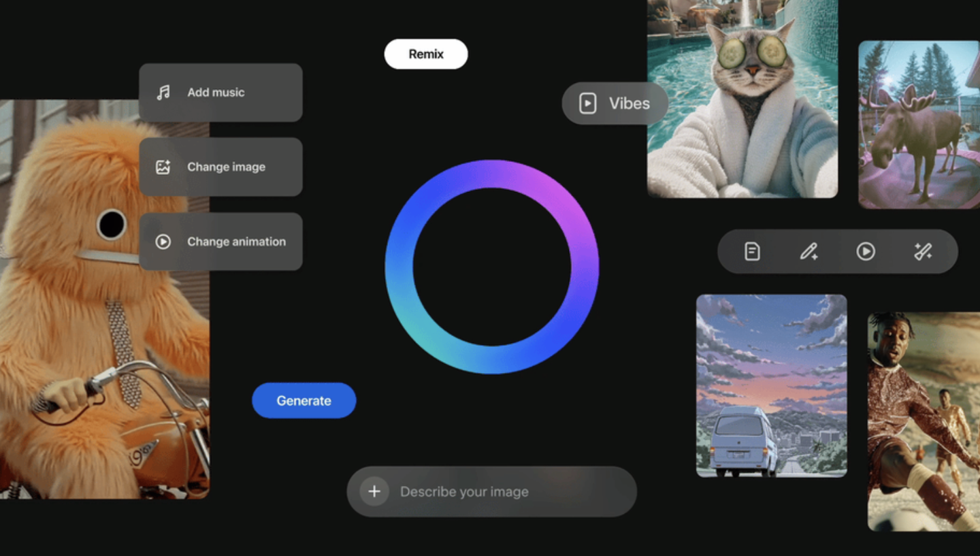Open the document icon in the toolbar
The image size is (980, 556).
coord(751,250)
